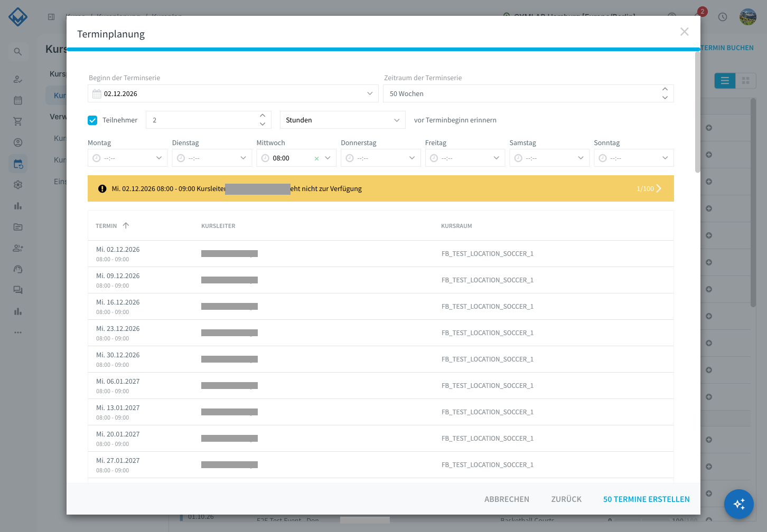Screen dimensions: 767x532
Task: Select the Mi. 16.12.2026 appointment row
Action: pyautogui.click(x=380, y=307)
